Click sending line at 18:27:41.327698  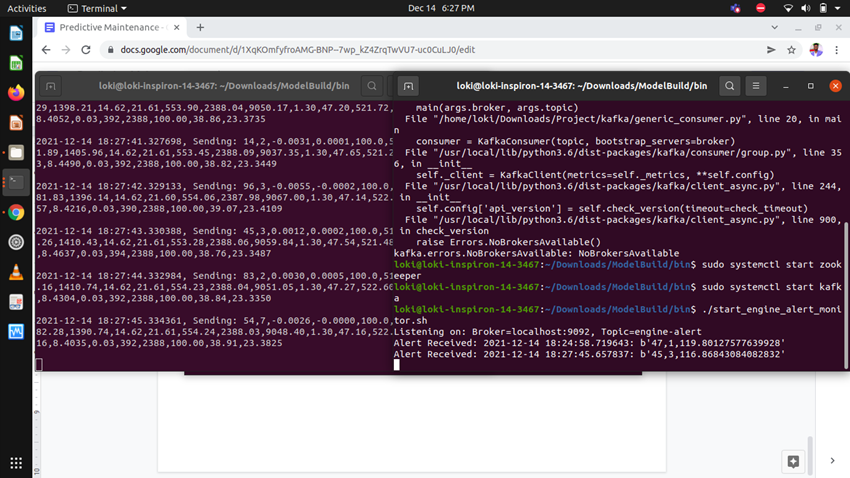[x=215, y=141]
